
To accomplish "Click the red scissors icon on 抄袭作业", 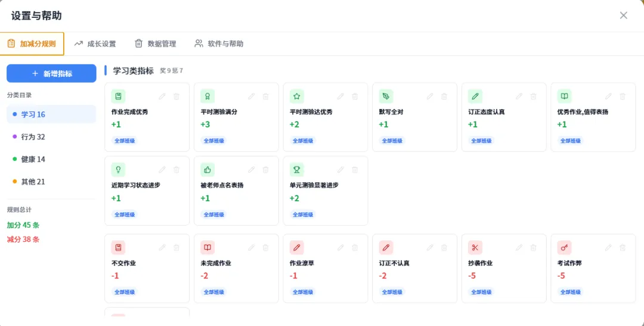I will pos(475,247).
